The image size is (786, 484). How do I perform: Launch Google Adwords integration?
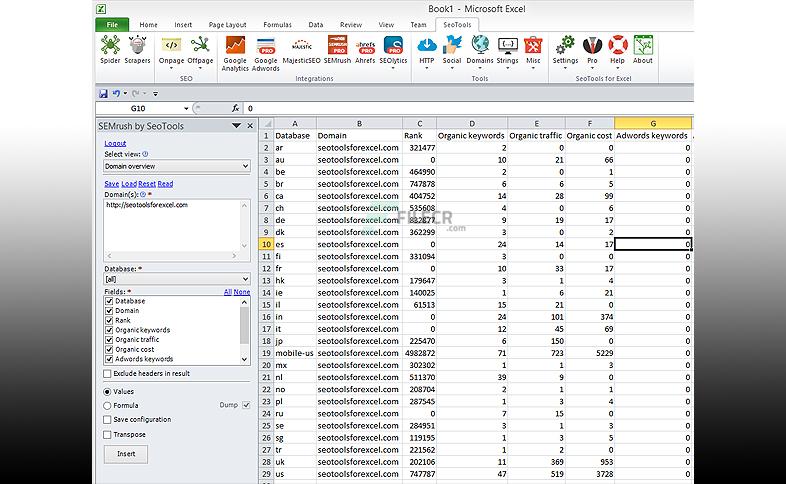coord(266,53)
